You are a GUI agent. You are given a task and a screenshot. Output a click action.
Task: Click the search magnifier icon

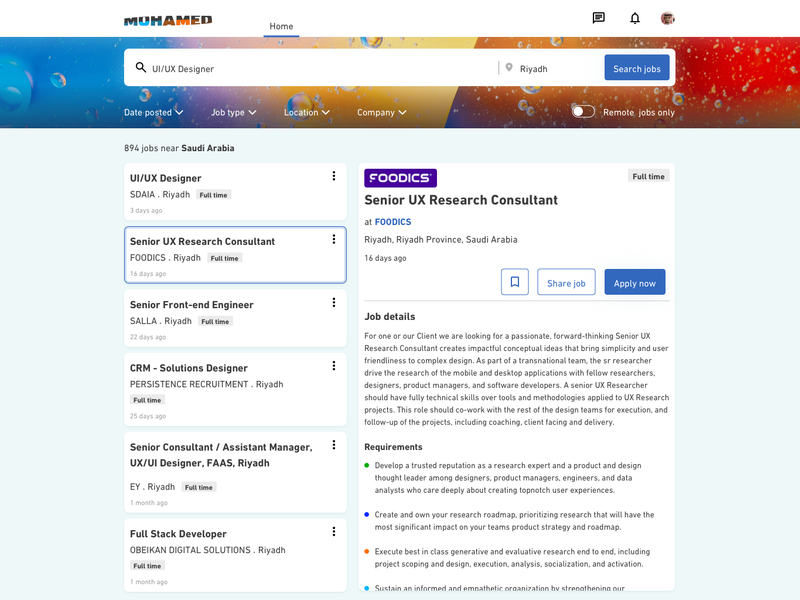[141, 67]
